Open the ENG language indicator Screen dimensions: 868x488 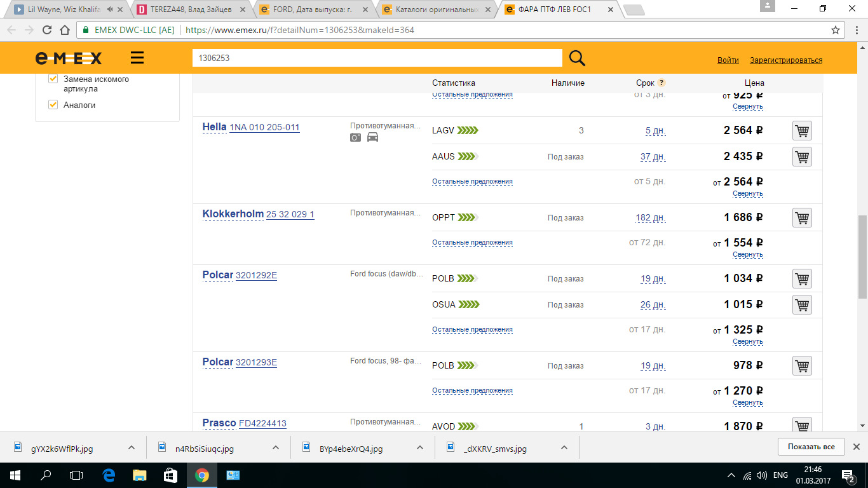(780, 475)
